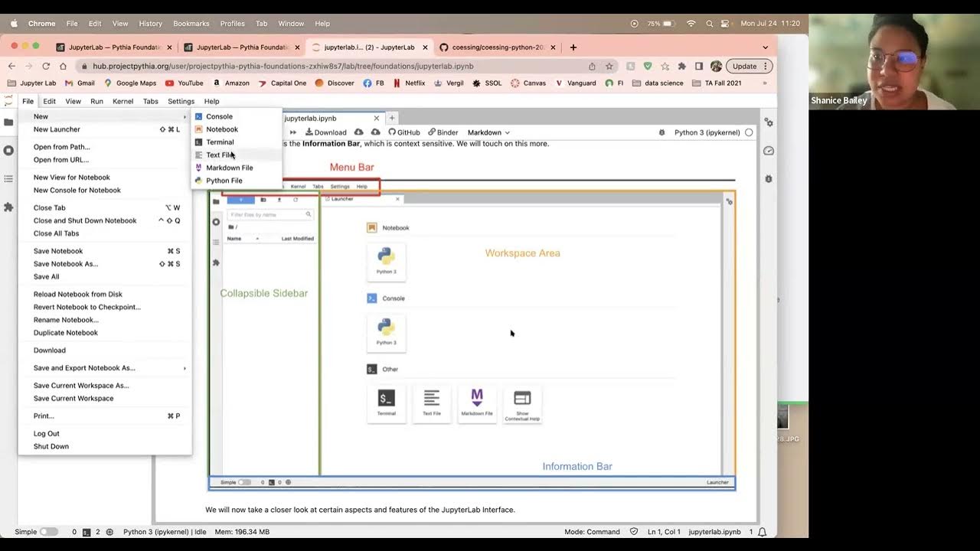This screenshot has height=551, width=980.
Task: Open the data science bookmarks folder
Action: 657,83
